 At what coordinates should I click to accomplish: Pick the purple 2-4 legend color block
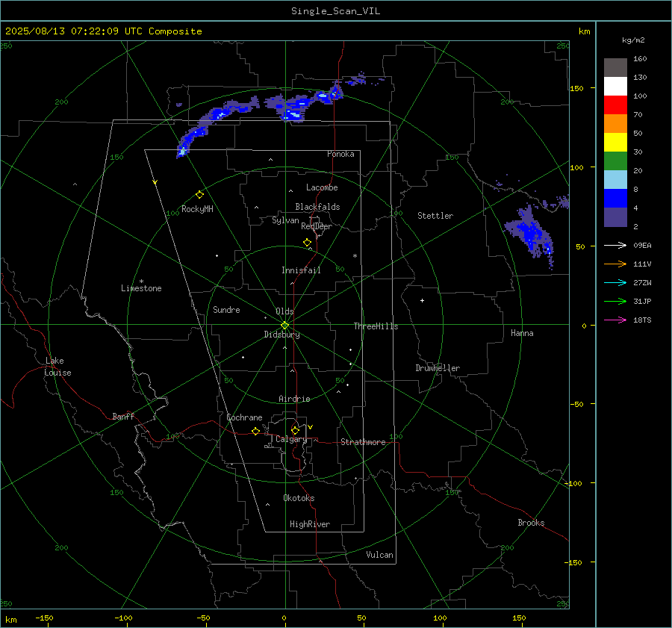615,217
